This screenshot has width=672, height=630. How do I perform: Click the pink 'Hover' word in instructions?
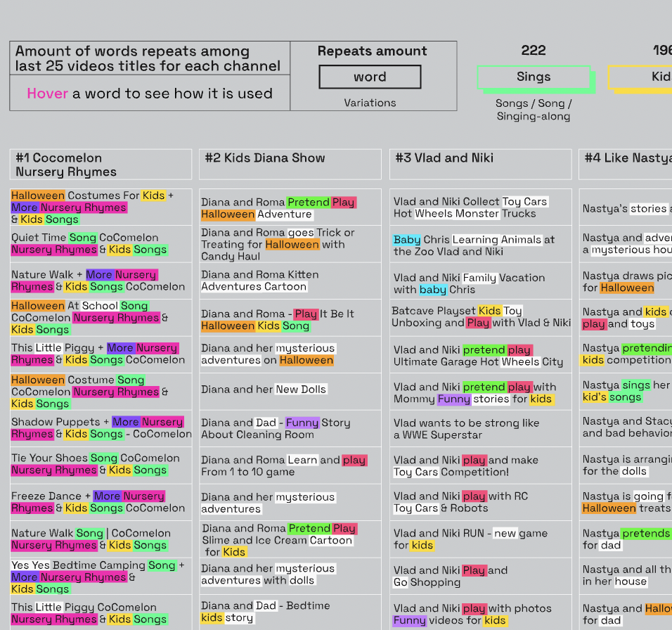(x=47, y=94)
